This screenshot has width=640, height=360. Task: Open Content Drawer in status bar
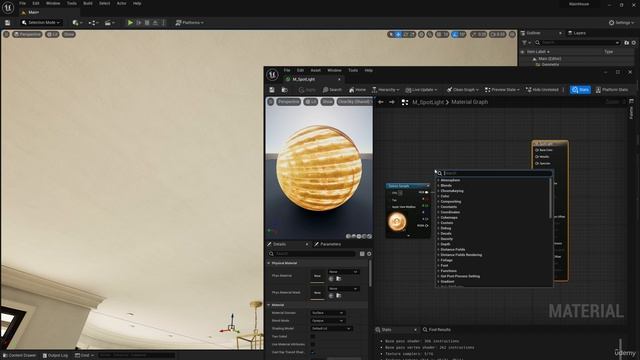(20, 356)
